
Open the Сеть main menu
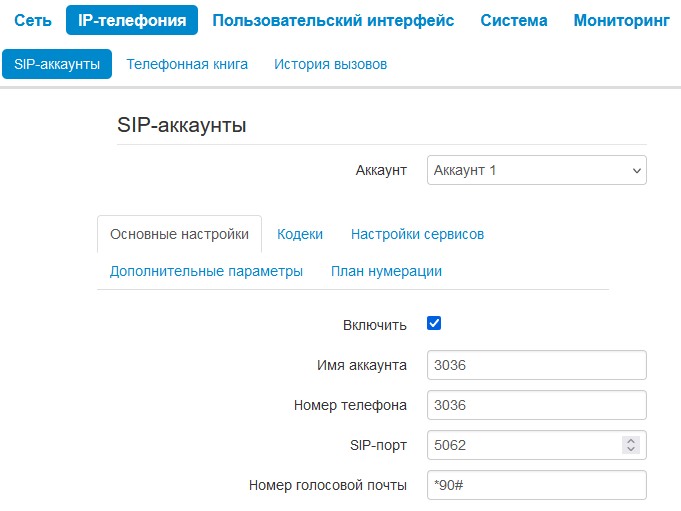[x=33, y=21]
